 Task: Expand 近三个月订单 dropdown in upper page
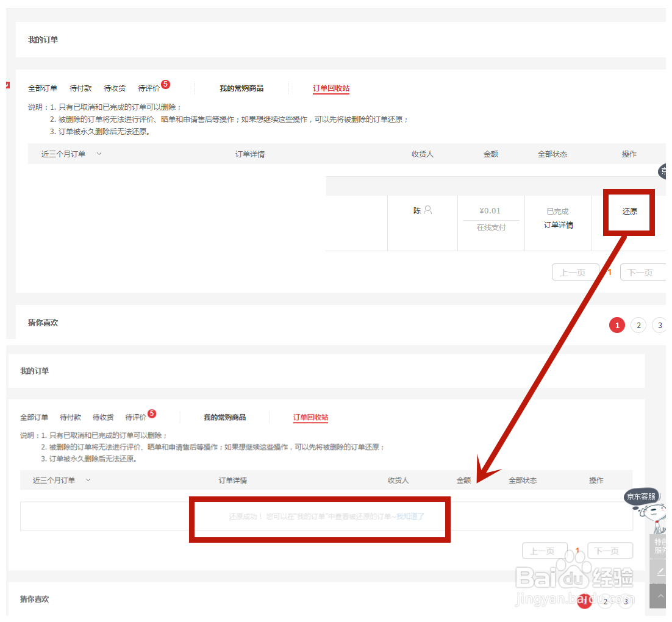click(x=71, y=154)
